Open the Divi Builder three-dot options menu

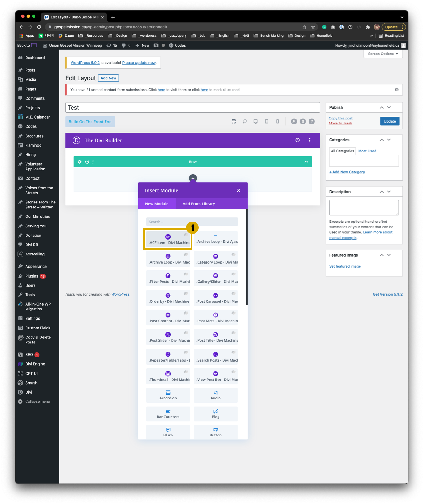[309, 140]
